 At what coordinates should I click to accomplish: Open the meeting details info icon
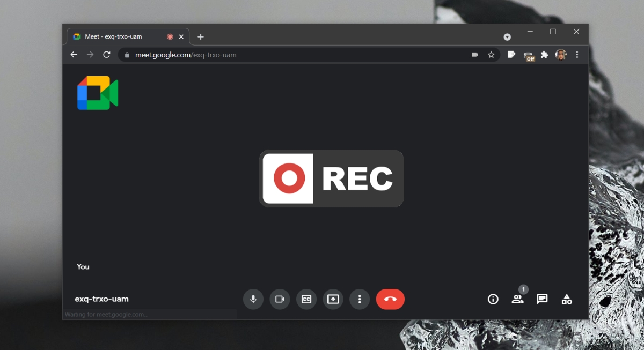pyautogui.click(x=493, y=299)
